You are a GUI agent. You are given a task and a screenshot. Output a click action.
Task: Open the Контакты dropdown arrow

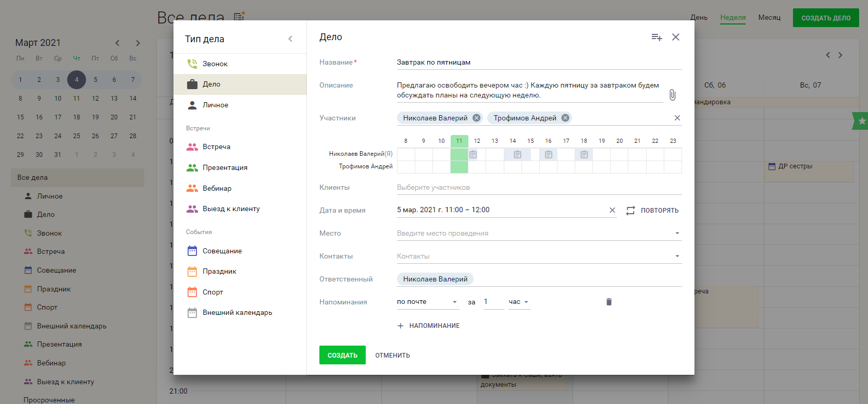coord(677,256)
